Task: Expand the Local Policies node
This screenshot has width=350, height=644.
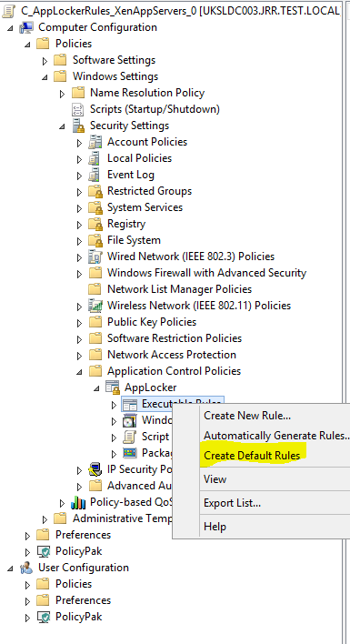Action: [80, 159]
